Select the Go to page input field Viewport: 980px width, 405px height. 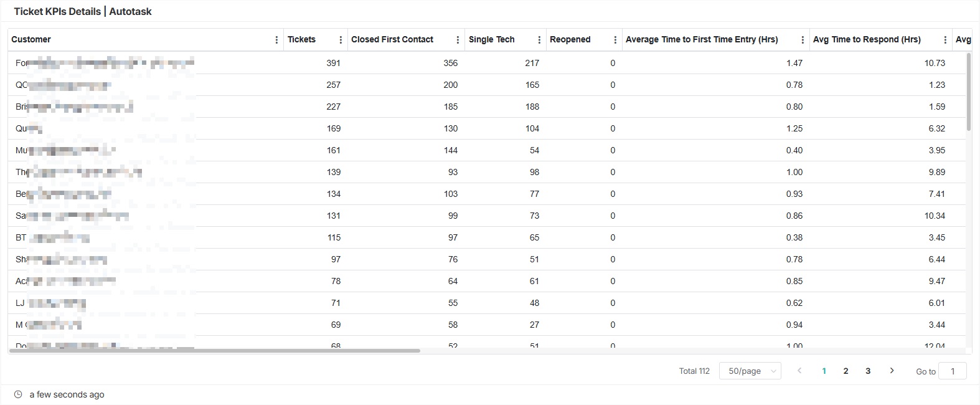[953, 371]
